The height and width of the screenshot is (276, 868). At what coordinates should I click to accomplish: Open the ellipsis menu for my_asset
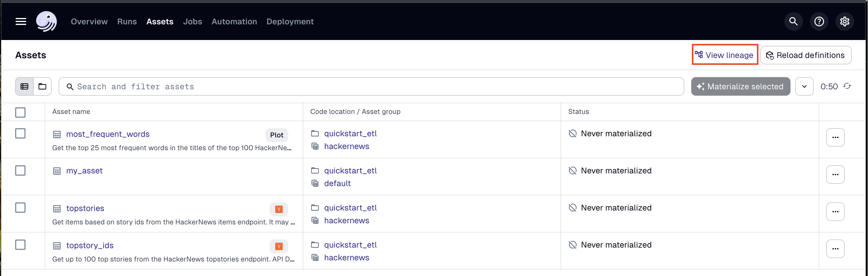pos(836,174)
